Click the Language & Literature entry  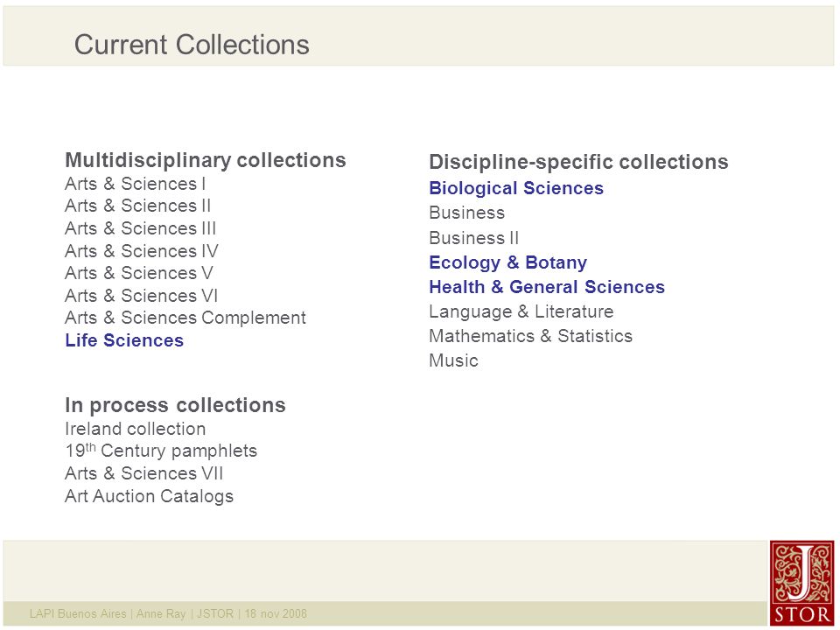[x=521, y=311]
